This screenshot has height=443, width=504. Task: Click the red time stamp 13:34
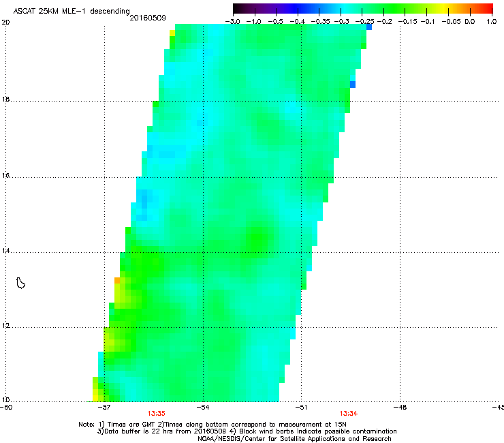[x=349, y=414]
